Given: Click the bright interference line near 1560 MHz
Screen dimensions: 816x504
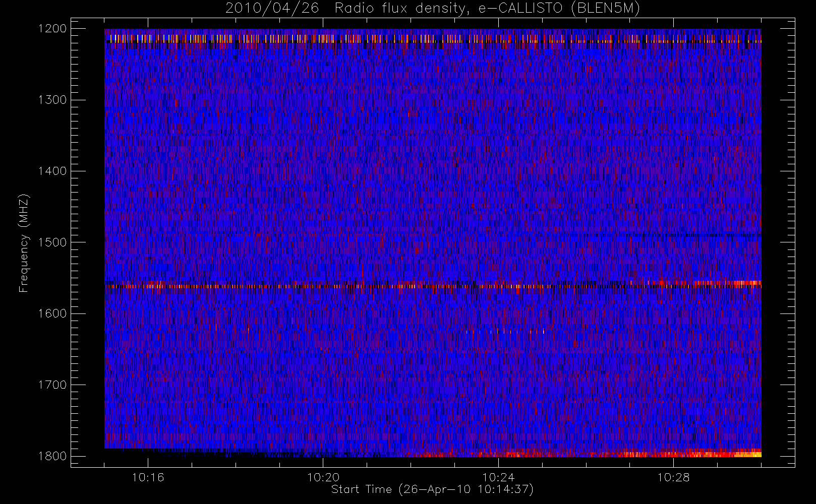Looking at the screenshot, I should point(433,286).
